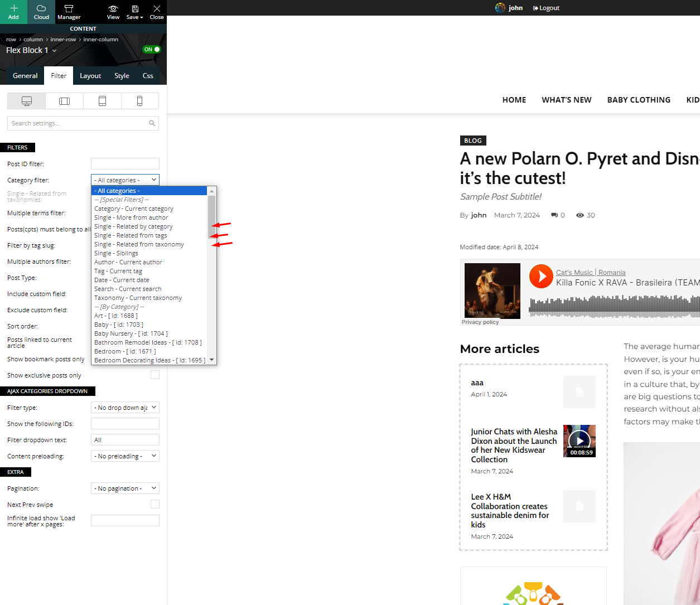Image resolution: width=700 pixels, height=605 pixels.
Task: Select the tablet portrait viewport icon
Action: 102,101
